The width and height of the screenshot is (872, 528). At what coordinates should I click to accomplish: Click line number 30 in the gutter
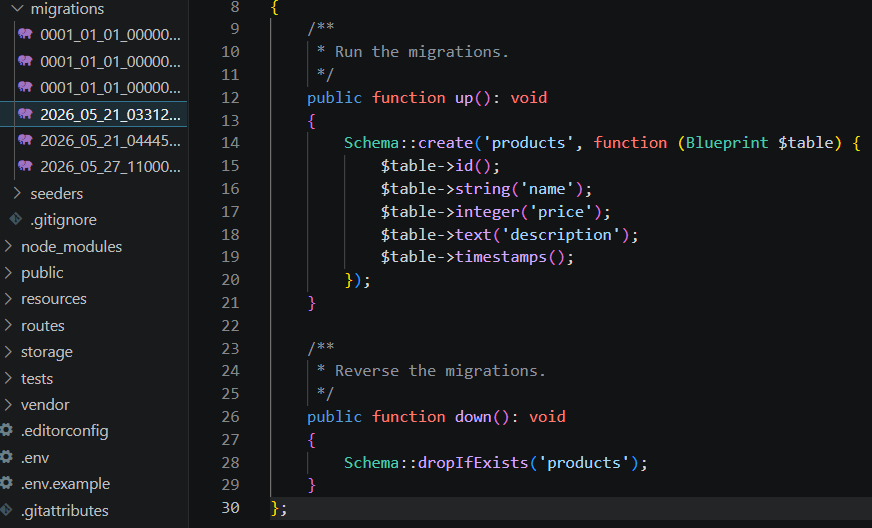[230, 507]
